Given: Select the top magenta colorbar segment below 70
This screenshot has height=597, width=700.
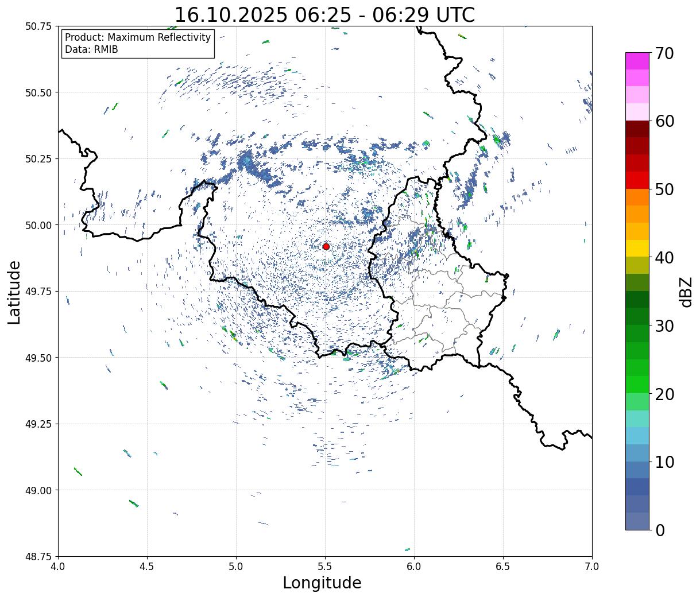Looking at the screenshot, I should click(637, 61).
